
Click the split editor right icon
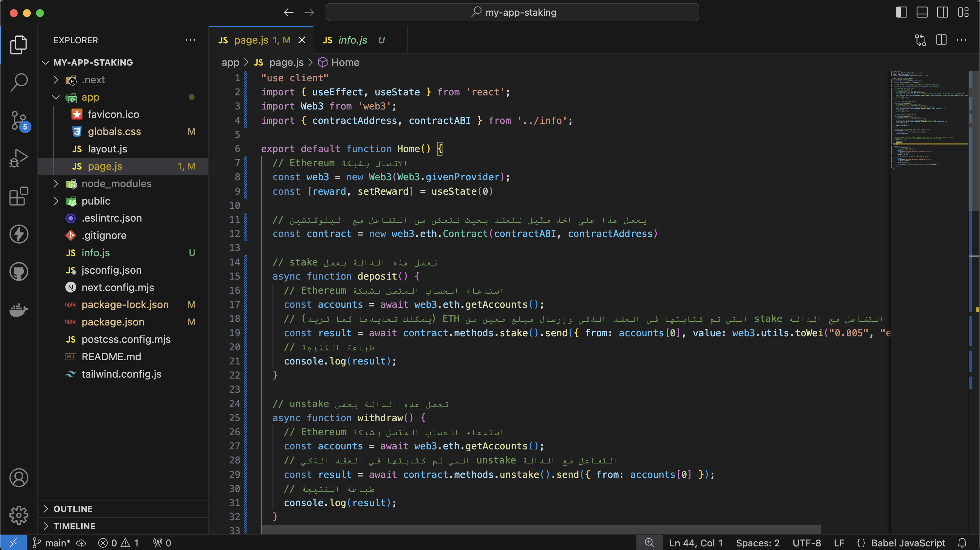click(941, 40)
